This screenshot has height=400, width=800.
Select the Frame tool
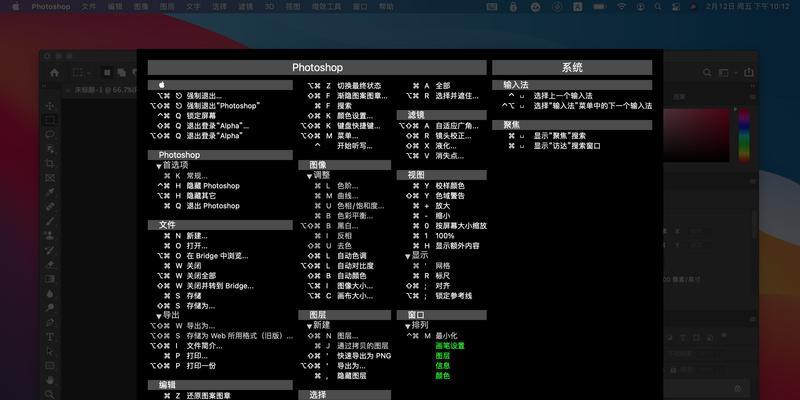pyautogui.click(x=50, y=178)
